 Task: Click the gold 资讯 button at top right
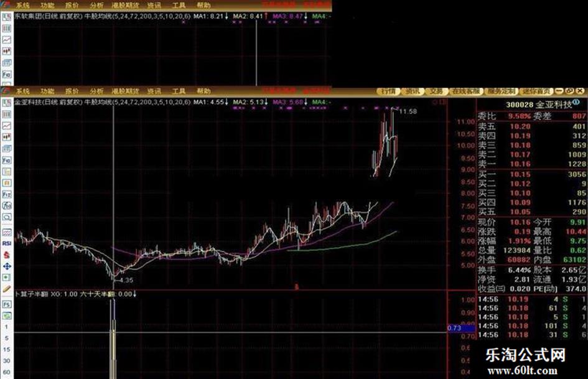pyautogui.click(x=413, y=91)
